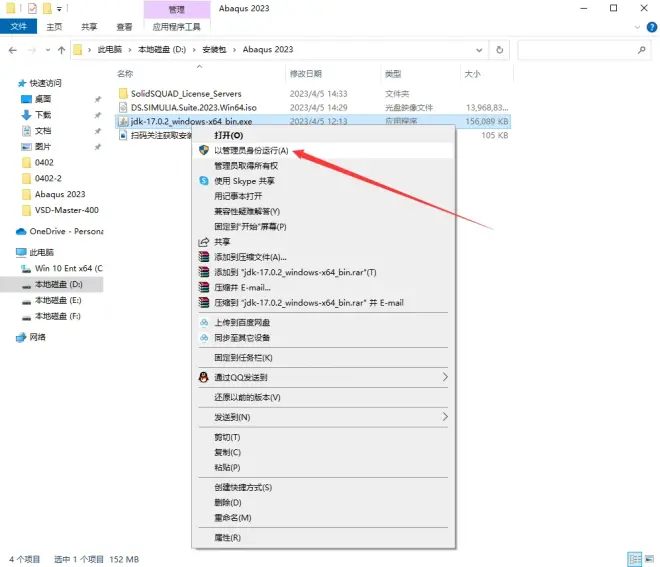The width and height of the screenshot is (660, 567).
Task: Switch to details view icon
Action: [634, 559]
